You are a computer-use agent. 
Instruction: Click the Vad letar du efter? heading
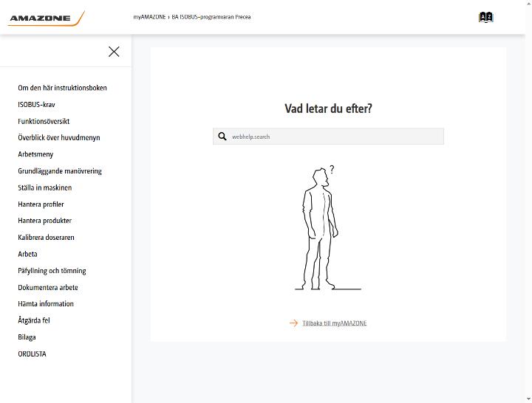tap(328, 108)
